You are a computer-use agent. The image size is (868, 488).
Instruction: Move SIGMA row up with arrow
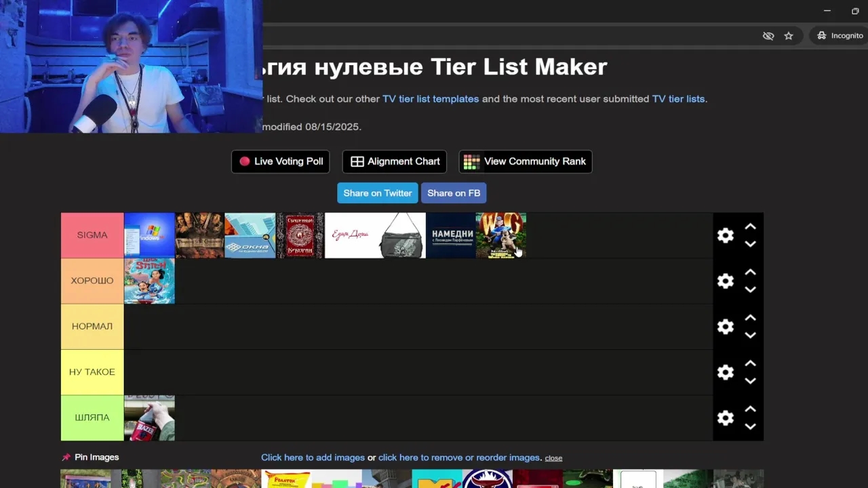click(x=750, y=226)
